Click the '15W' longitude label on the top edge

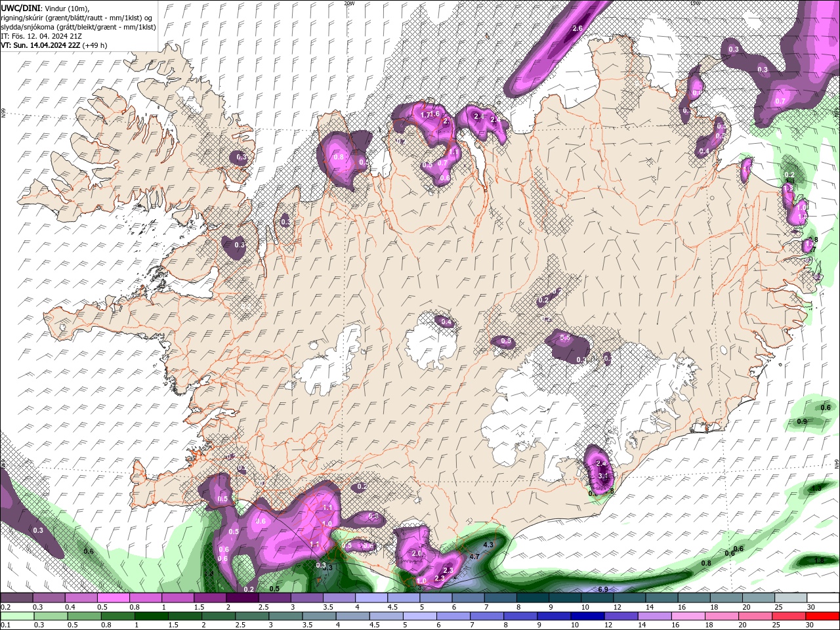coord(695,3)
